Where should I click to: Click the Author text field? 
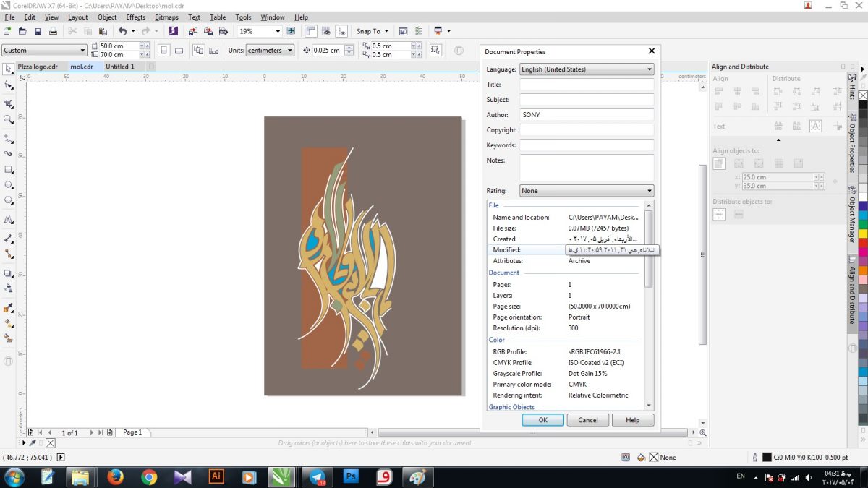coord(587,115)
